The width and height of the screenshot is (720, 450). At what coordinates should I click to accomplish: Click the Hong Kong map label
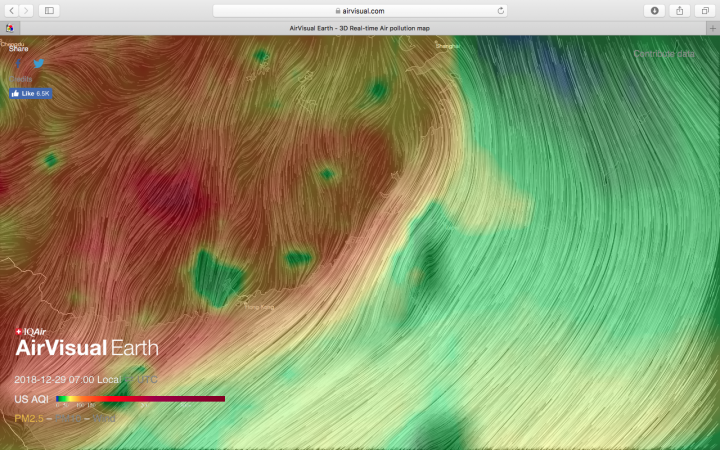(x=259, y=307)
